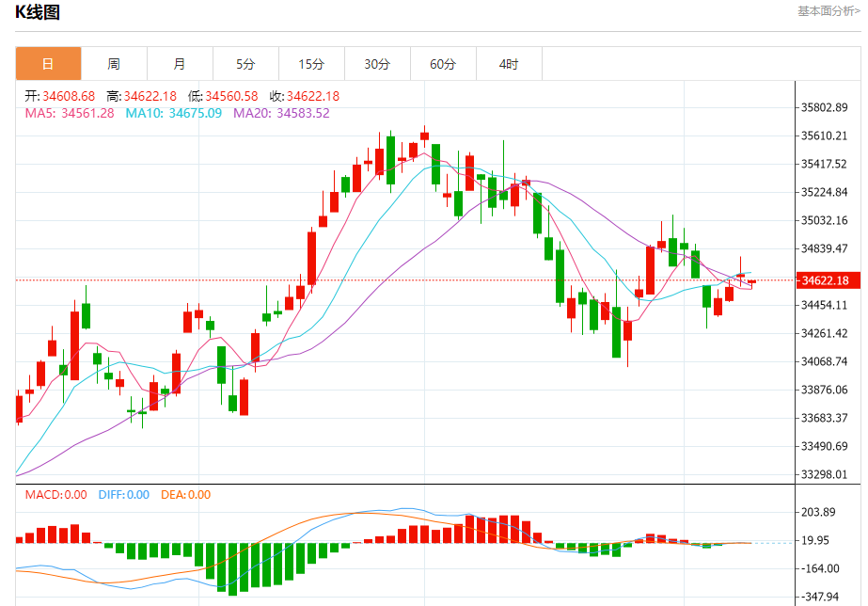Click the DEA:0.00 indicator label
Image resolution: width=868 pixels, height=606 pixels.
[x=186, y=495]
